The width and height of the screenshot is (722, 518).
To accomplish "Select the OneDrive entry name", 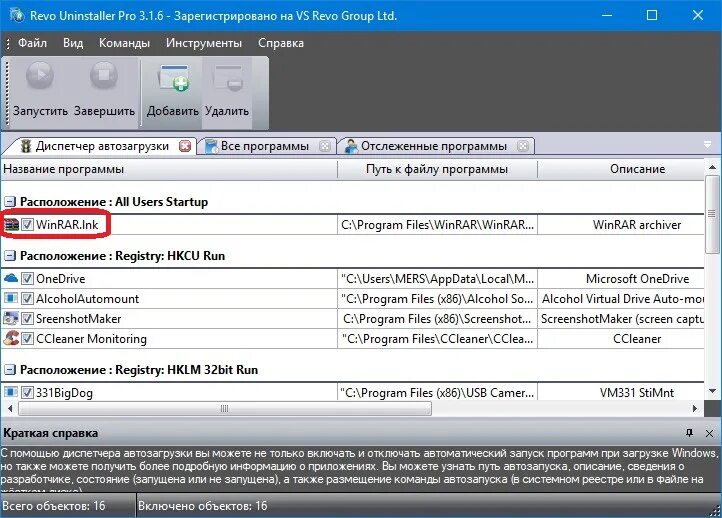I will click(x=61, y=279).
